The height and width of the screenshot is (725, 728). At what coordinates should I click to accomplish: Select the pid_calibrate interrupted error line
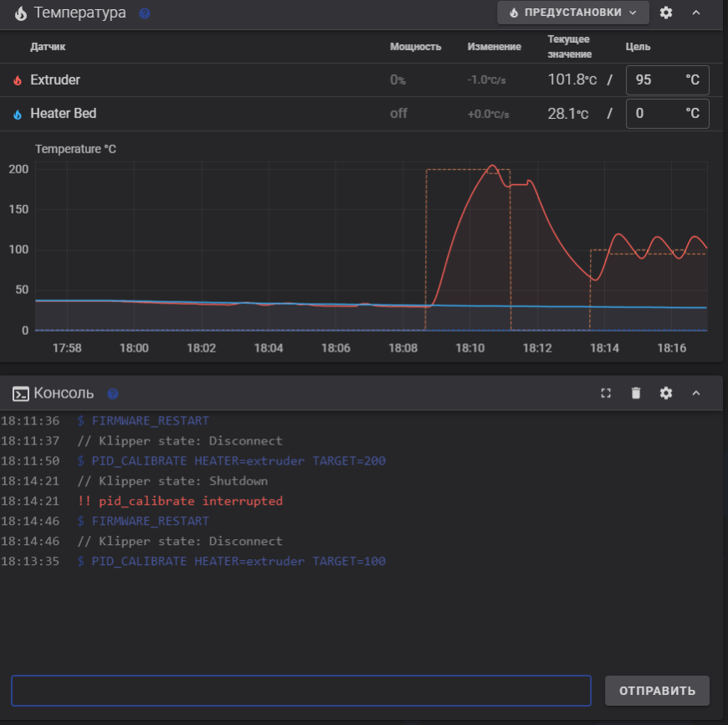pyautogui.click(x=180, y=501)
